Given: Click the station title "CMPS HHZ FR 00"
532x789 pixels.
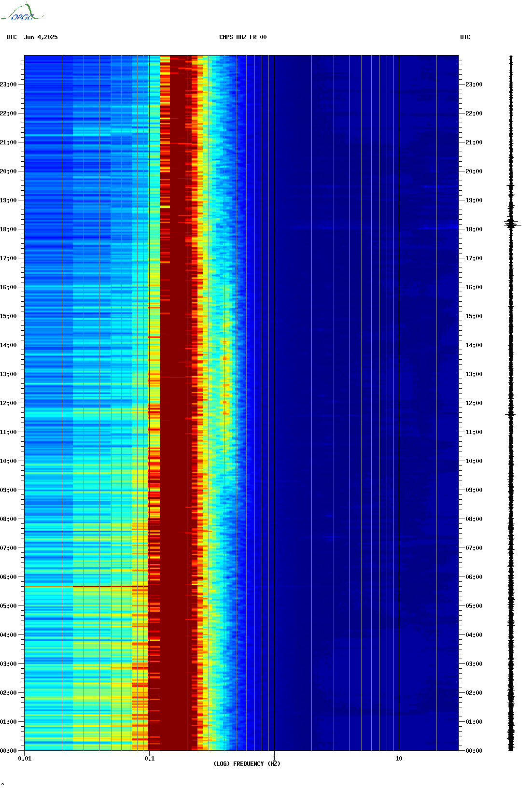Looking at the screenshot, I should point(243,37).
